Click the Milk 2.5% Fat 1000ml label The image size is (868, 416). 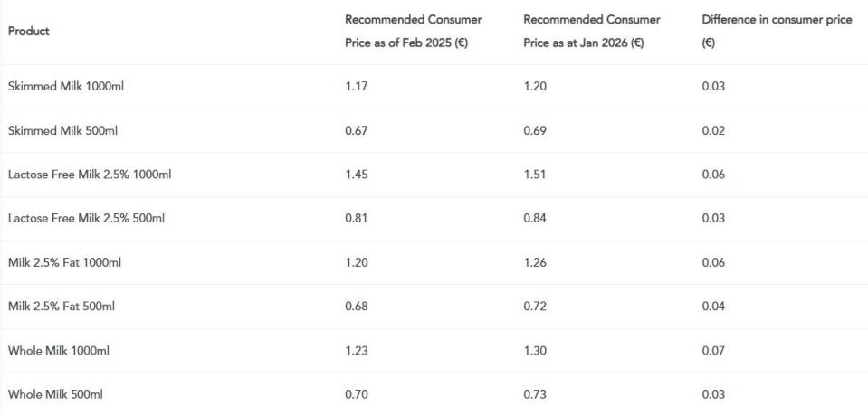(x=64, y=262)
